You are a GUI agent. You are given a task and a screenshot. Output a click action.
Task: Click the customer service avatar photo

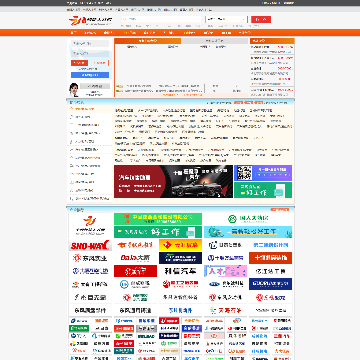point(73,90)
